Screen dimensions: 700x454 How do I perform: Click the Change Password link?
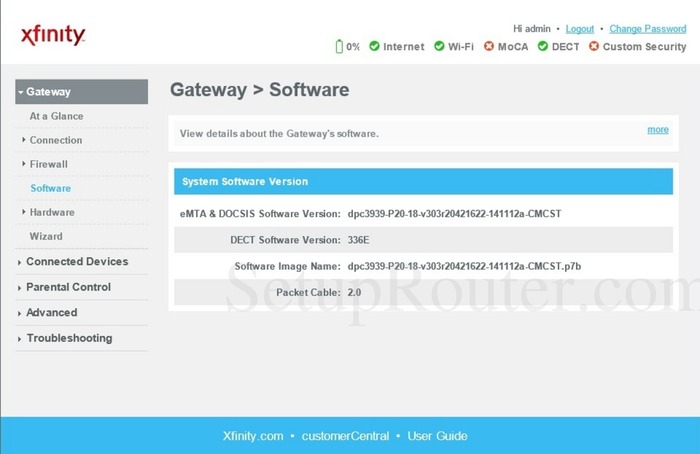click(x=648, y=29)
